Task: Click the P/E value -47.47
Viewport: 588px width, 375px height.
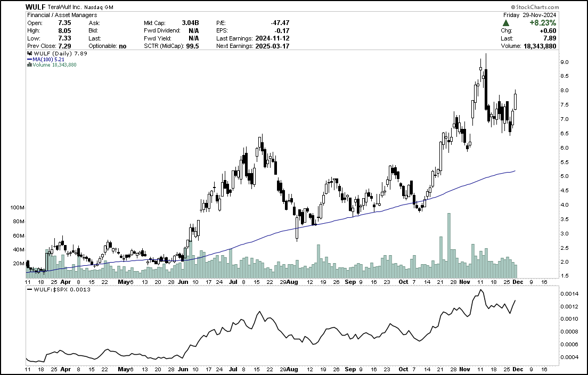Action: (280, 23)
